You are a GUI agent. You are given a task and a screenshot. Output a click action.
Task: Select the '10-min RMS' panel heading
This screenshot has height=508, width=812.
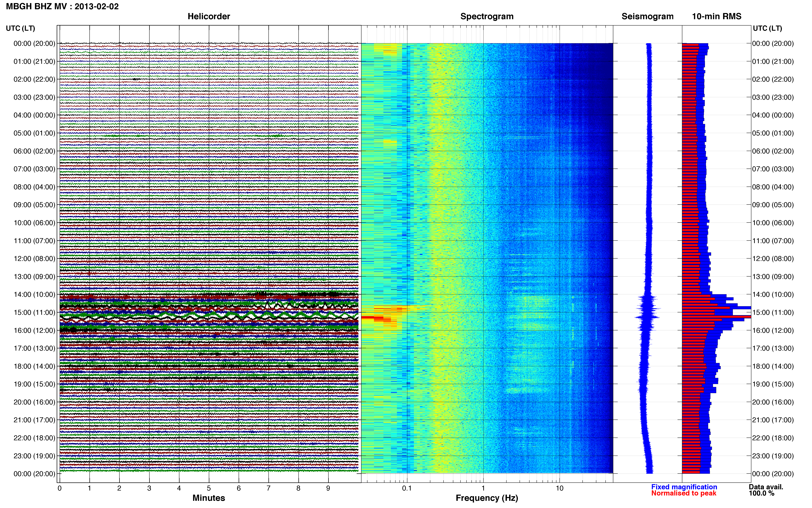(x=716, y=16)
